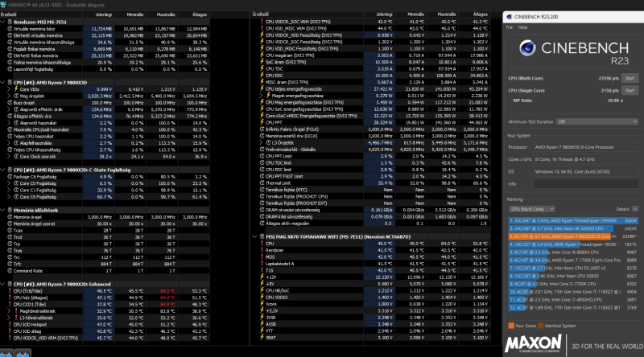Collapse the MSI MAG X870 TOMAHAWK WIFI group
This screenshot has height=357, width=644.
click(254, 236)
